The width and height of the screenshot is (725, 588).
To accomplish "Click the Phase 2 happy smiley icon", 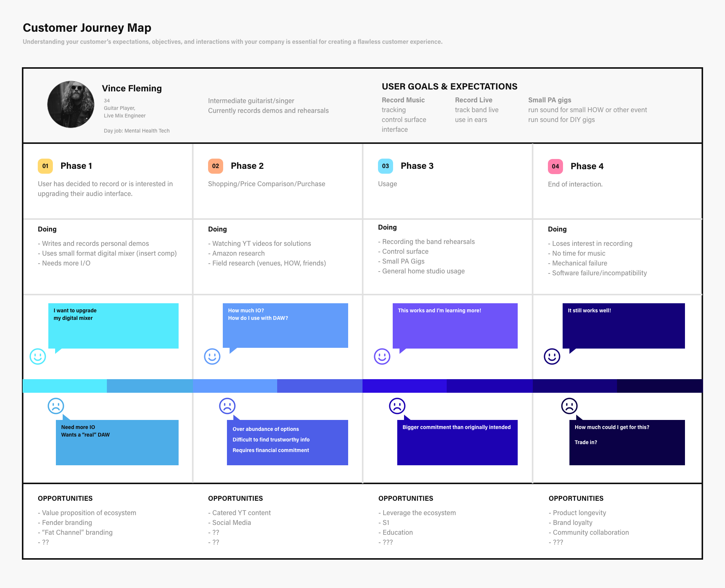I will (x=212, y=357).
